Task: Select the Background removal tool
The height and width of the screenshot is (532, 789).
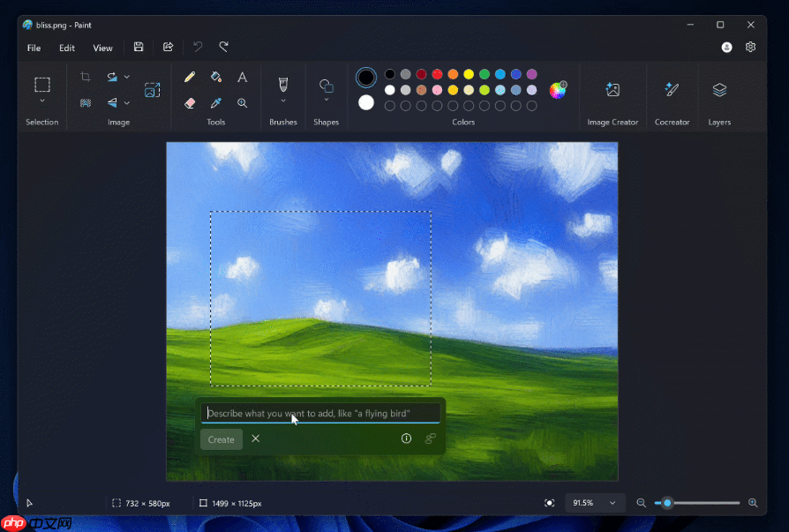Action: pyautogui.click(x=86, y=102)
